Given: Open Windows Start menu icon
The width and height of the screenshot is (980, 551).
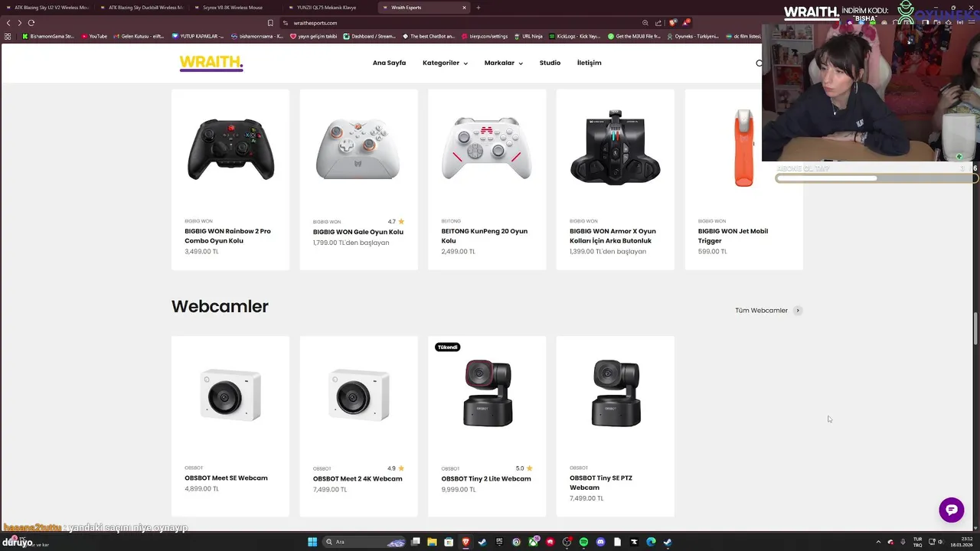Looking at the screenshot, I should [x=312, y=542].
